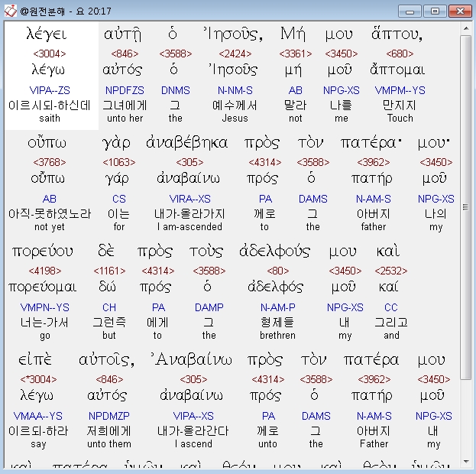Click parsing code VMPM--YS
The width and height of the screenshot is (476, 474).
click(400, 90)
